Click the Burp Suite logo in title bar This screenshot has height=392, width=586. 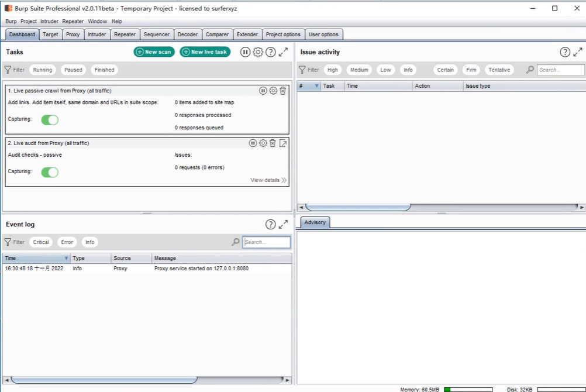[x=8, y=8]
